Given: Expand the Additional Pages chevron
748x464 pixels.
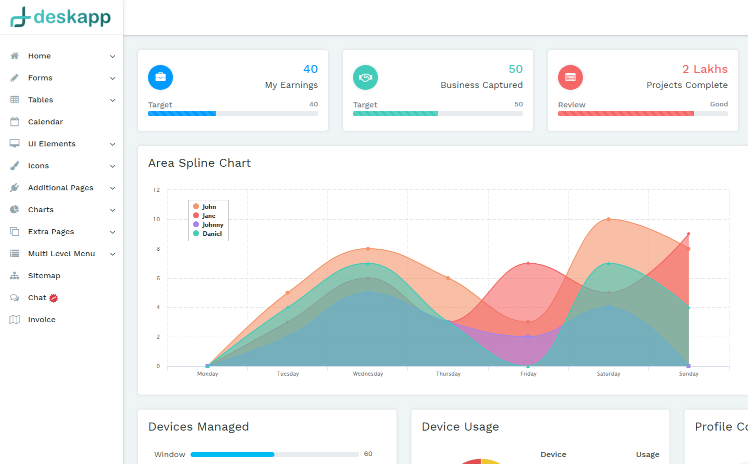Looking at the screenshot, I should (113, 188).
